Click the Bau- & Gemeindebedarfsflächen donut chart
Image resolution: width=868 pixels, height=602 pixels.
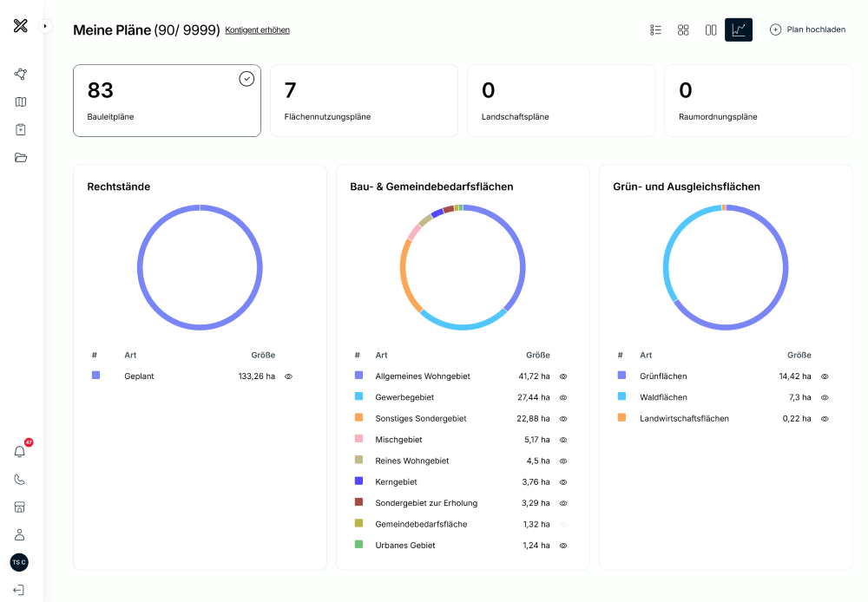click(463, 268)
